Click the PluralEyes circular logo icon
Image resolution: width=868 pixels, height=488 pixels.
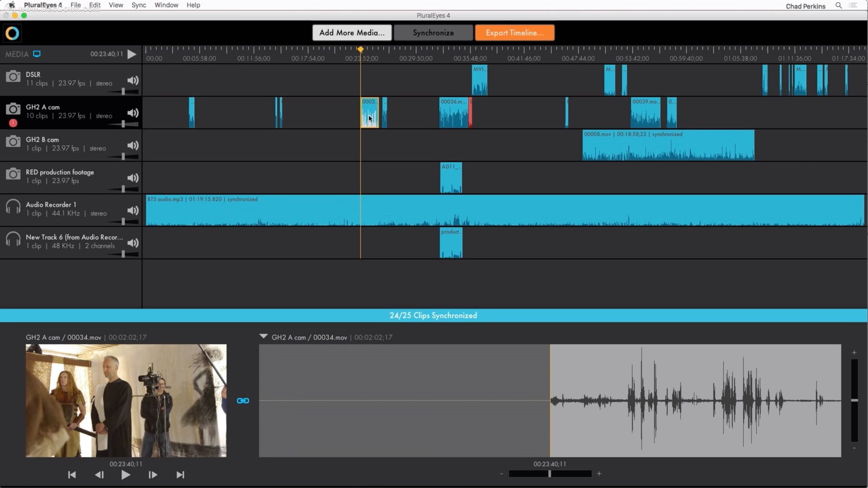(x=12, y=33)
